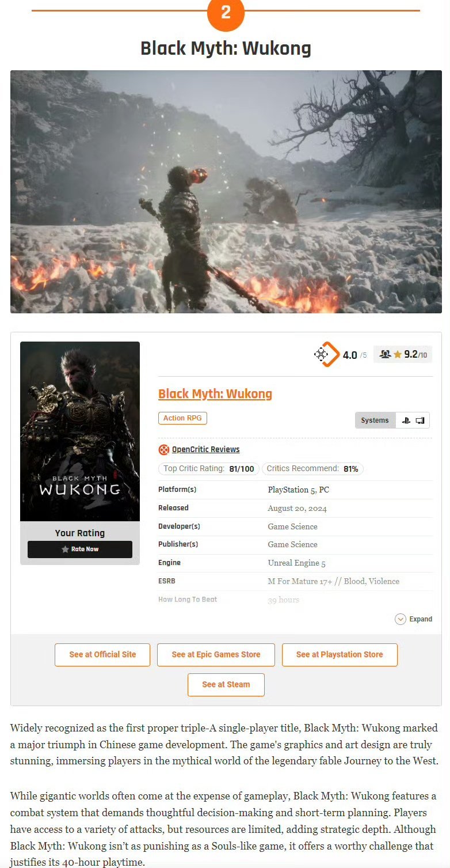This screenshot has width=450, height=868.
Task: Click the circled chevron beside Expand
Action: tap(401, 619)
